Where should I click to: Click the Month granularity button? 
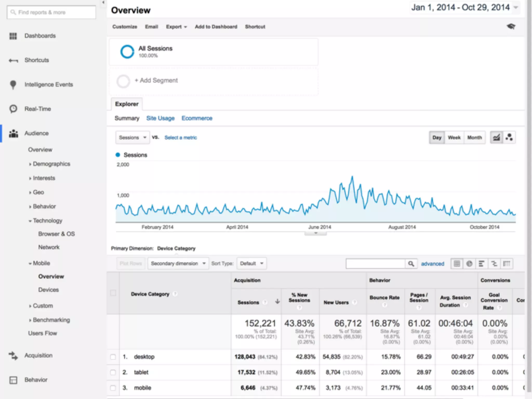(474, 137)
